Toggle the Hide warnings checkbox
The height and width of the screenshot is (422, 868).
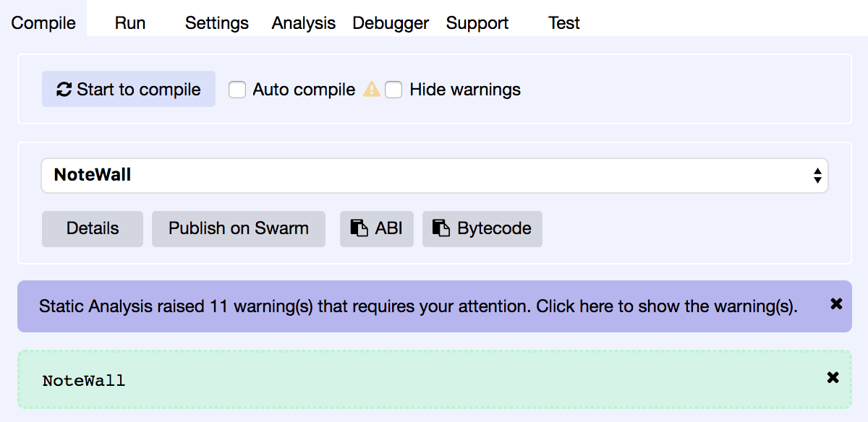[x=393, y=90]
